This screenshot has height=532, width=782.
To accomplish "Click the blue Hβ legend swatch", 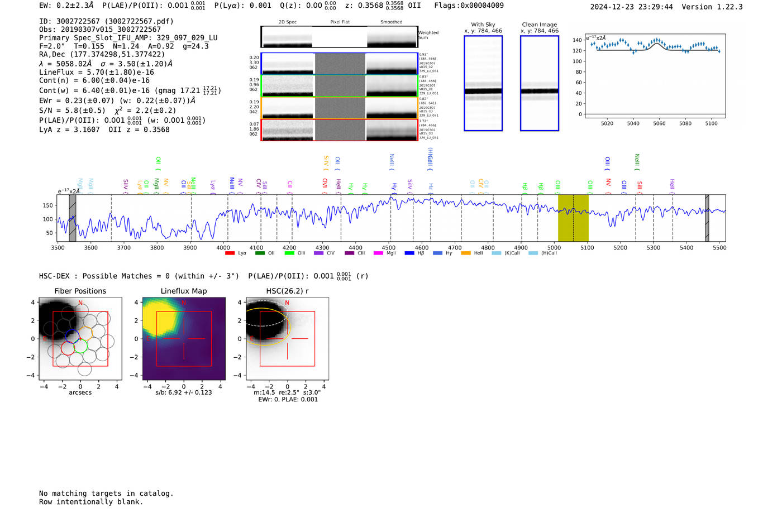I will pos(409,253).
